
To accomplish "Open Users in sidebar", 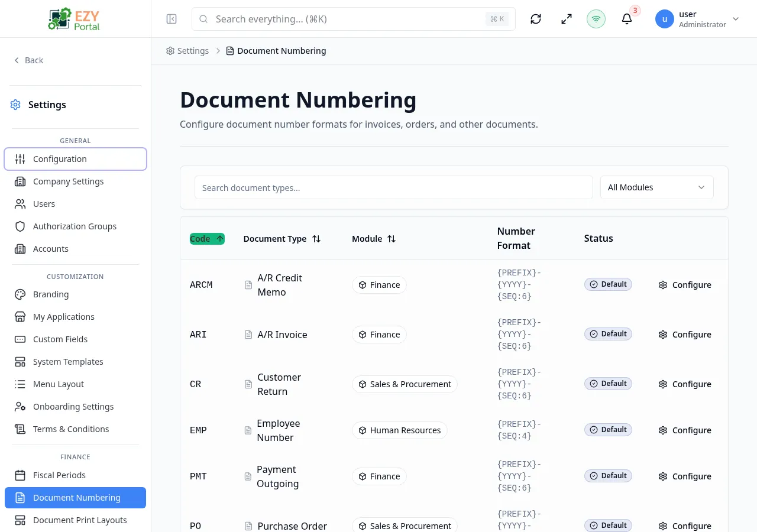I will [75, 204].
